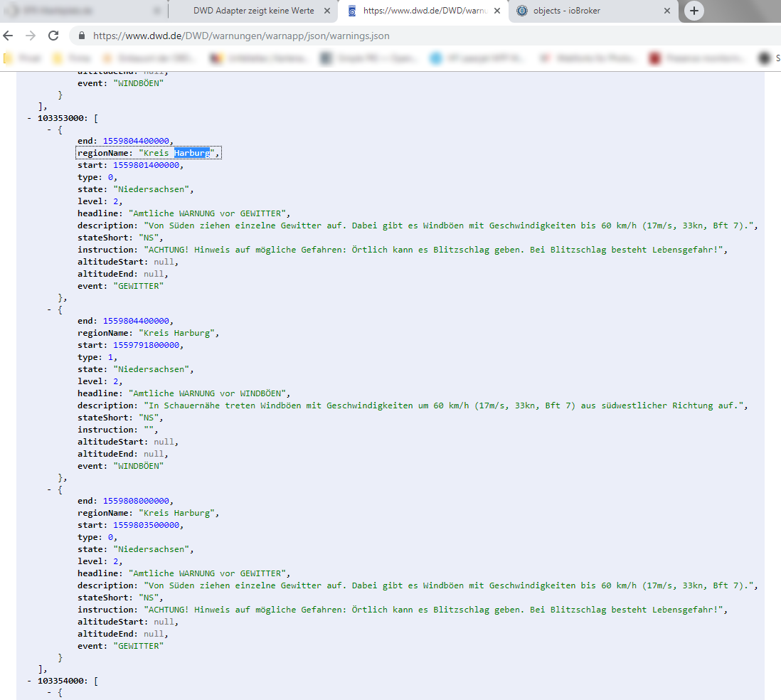Click start value 1559803500000

click(146, 525)
